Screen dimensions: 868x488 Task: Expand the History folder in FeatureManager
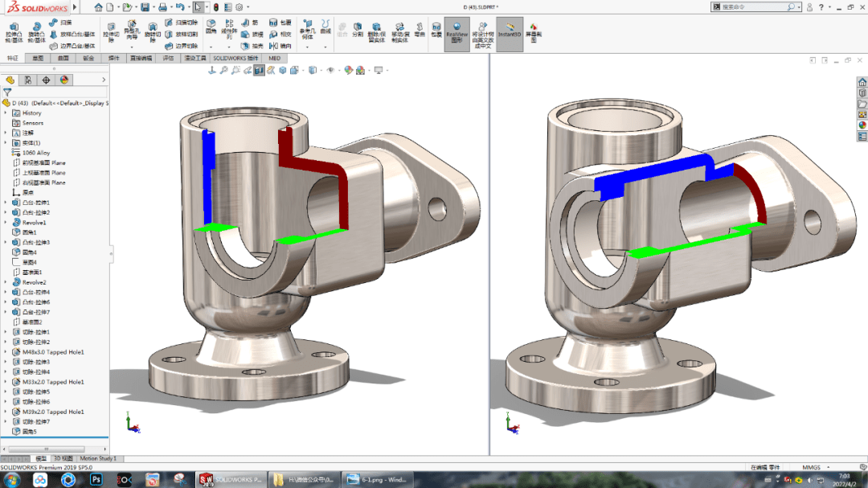click(x=5, y=113)
